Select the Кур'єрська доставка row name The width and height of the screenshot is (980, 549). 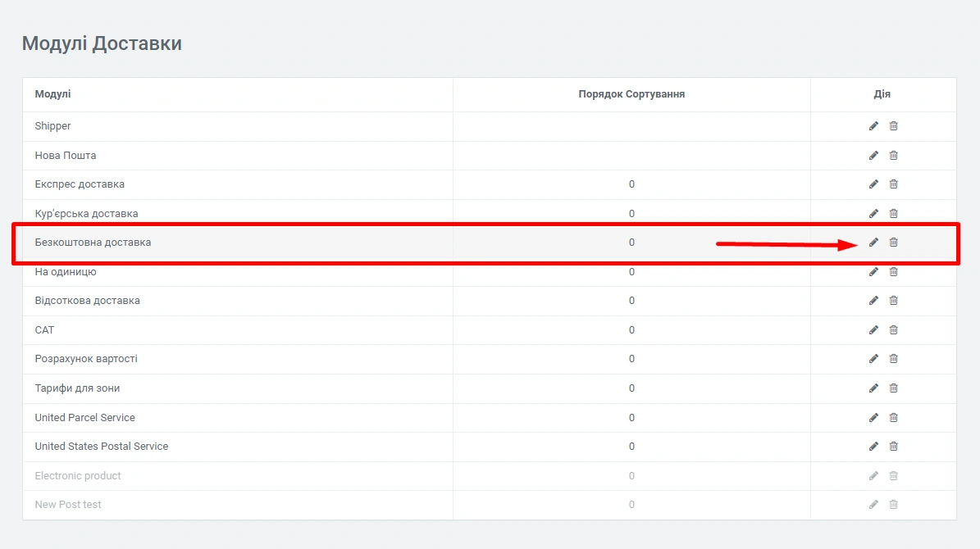[x=86, y=214]
